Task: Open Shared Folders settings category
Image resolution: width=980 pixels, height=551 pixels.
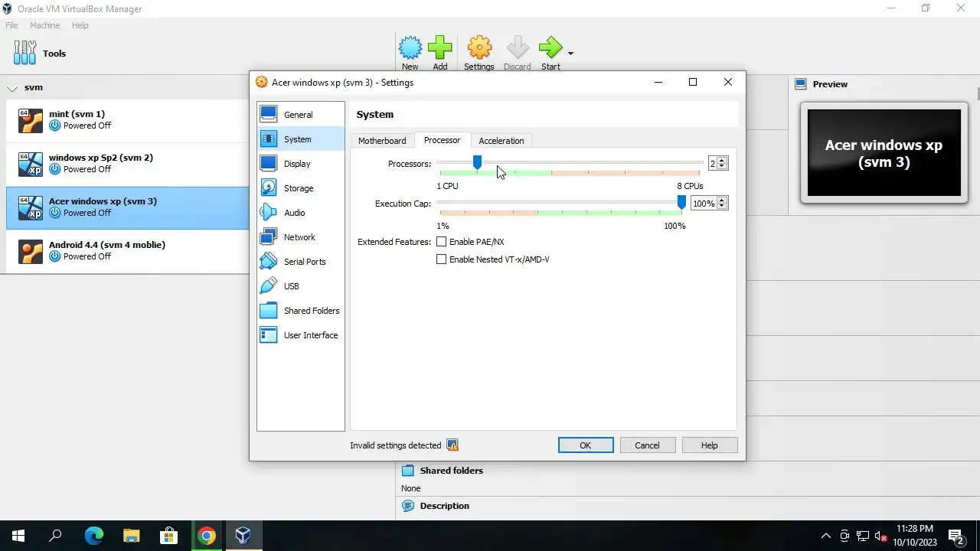Action: [x=300, y=311]
